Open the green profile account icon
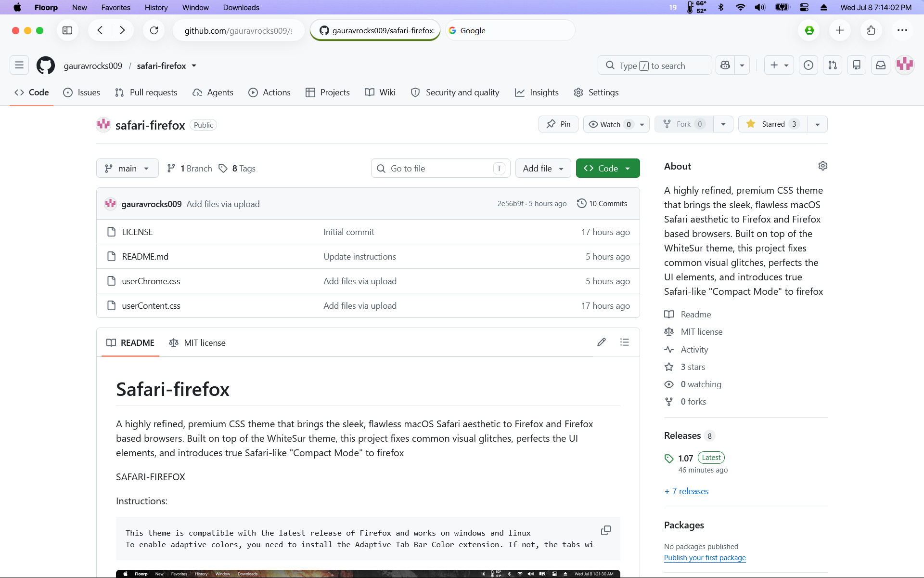The image size is (924, 578). tap(809, 30)
